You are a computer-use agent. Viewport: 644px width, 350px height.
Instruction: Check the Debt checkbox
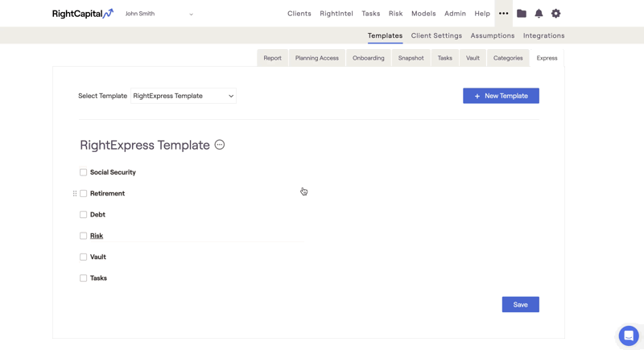coord(84,215)
